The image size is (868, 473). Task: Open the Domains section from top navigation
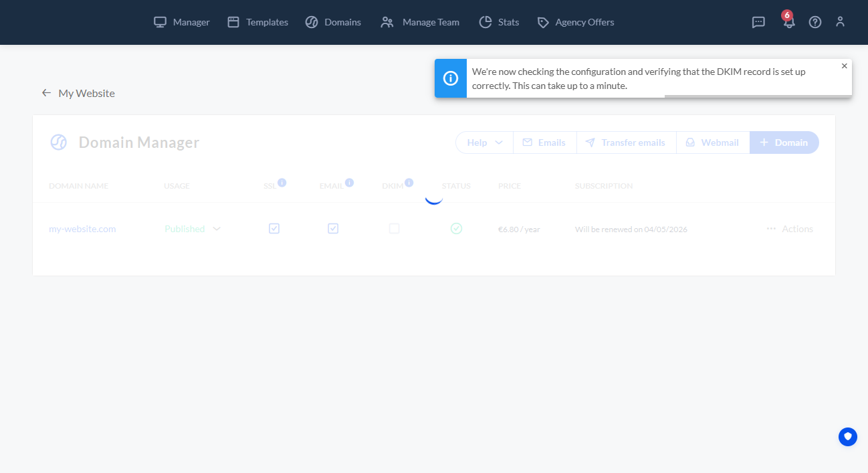point(333,22)
